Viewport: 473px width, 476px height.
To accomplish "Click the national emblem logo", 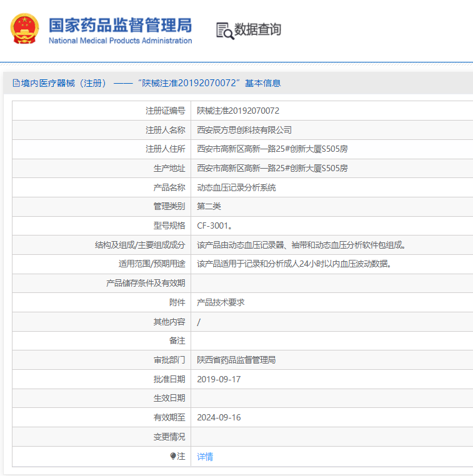I will 25,29.
